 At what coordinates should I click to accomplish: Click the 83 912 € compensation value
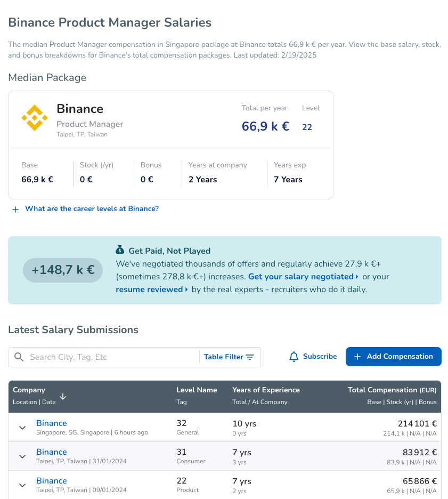pos(420,452)
